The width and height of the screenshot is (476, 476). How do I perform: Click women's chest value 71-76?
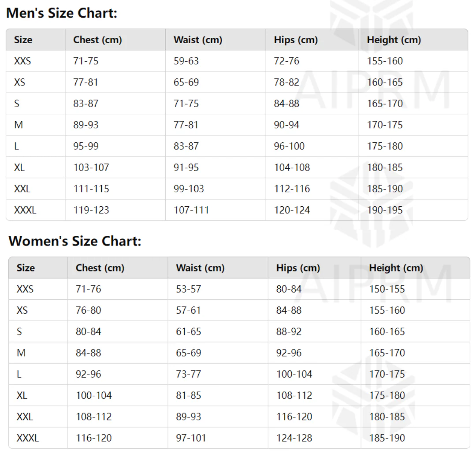tap(88, 289)
